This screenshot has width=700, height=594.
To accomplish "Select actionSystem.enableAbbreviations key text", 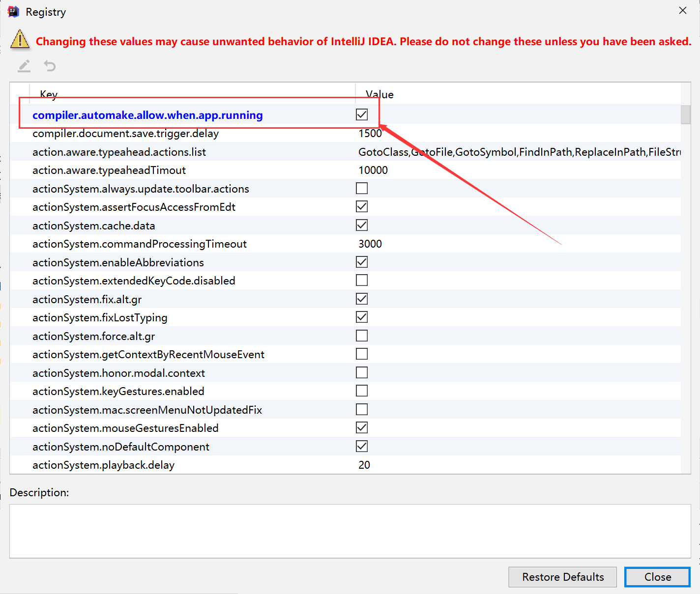I will [118, 262].
